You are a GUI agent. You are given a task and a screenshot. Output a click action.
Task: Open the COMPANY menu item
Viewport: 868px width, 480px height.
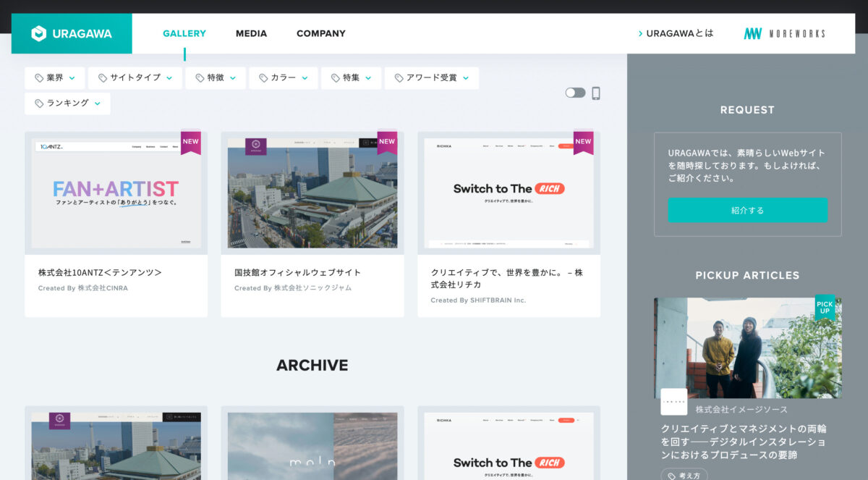[320, 33]
